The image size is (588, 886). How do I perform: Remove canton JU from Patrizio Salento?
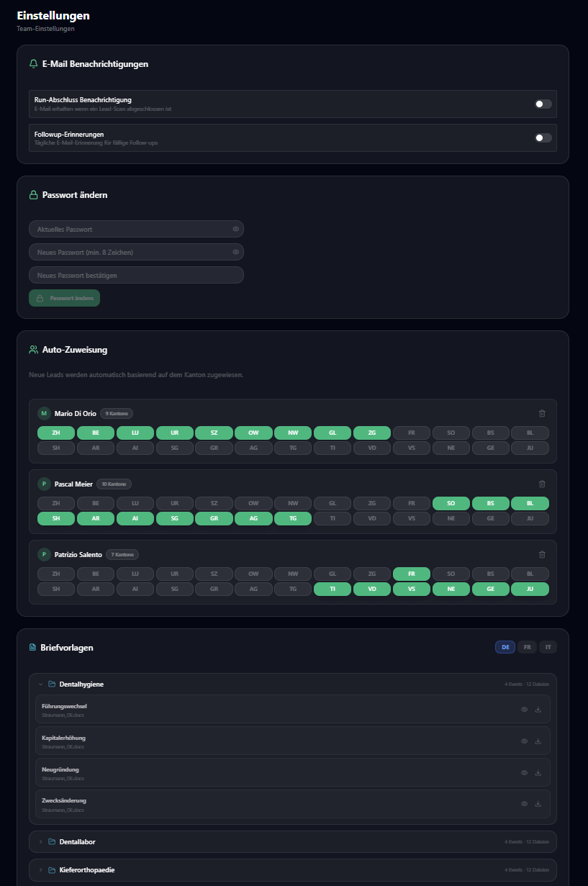(x=530, y=589)
